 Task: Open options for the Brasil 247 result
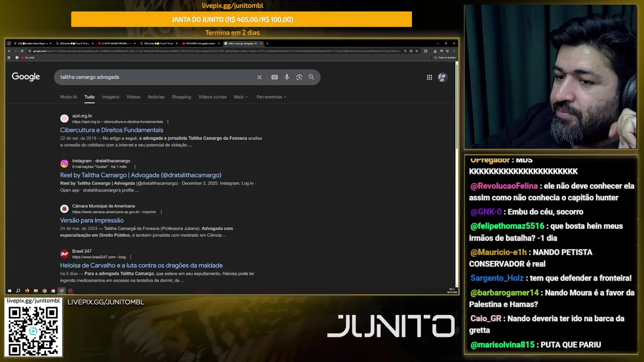coord(130,257)
